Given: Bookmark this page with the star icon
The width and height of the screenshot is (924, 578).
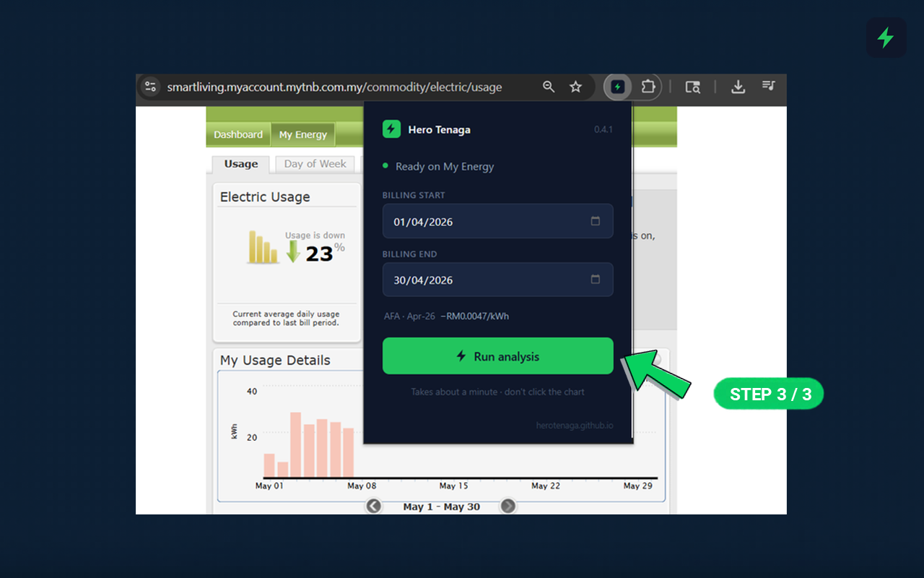Looking at the screenshot, I should (575, 87).
